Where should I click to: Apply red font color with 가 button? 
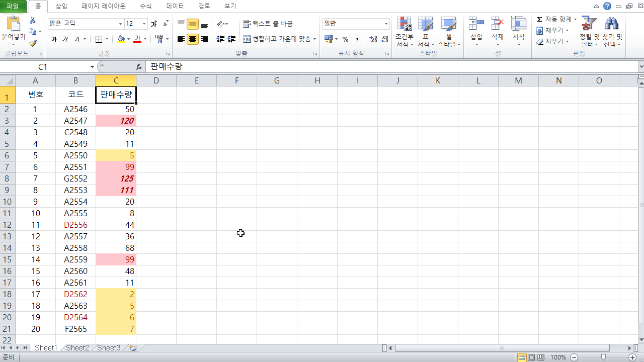coord(137,39)
